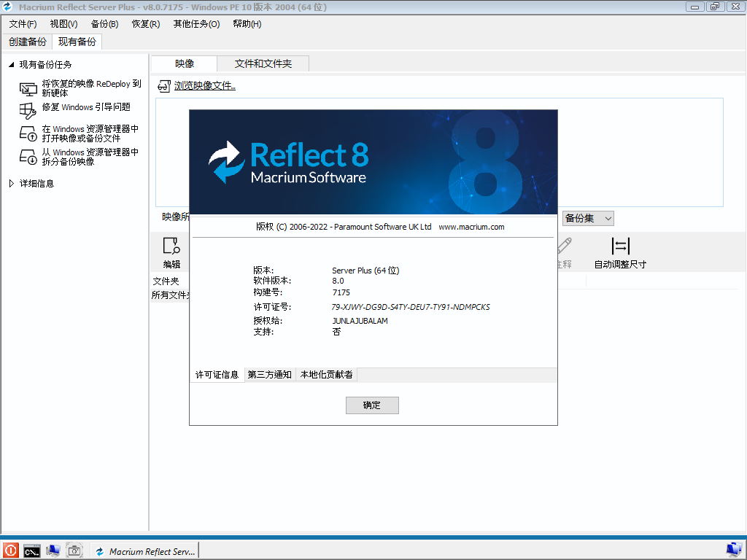
Task: Click the open image in Explorer icon
Action: point(28,133)
